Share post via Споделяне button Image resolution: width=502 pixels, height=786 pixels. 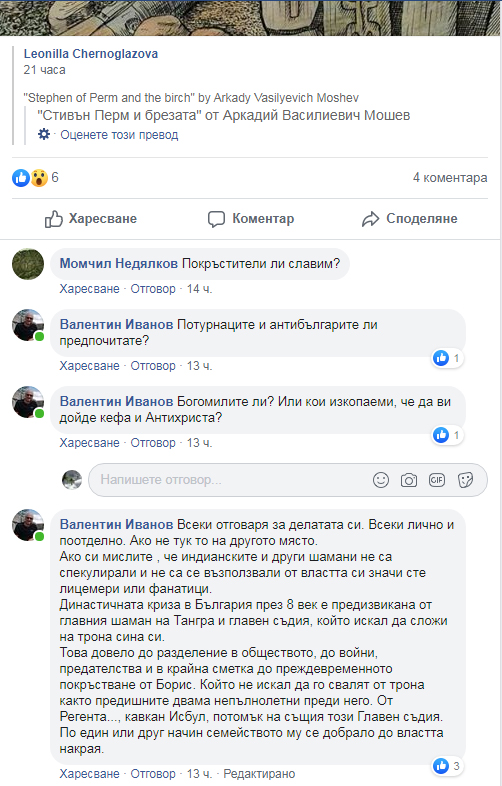pyautogui.click(x=410, y=219)
